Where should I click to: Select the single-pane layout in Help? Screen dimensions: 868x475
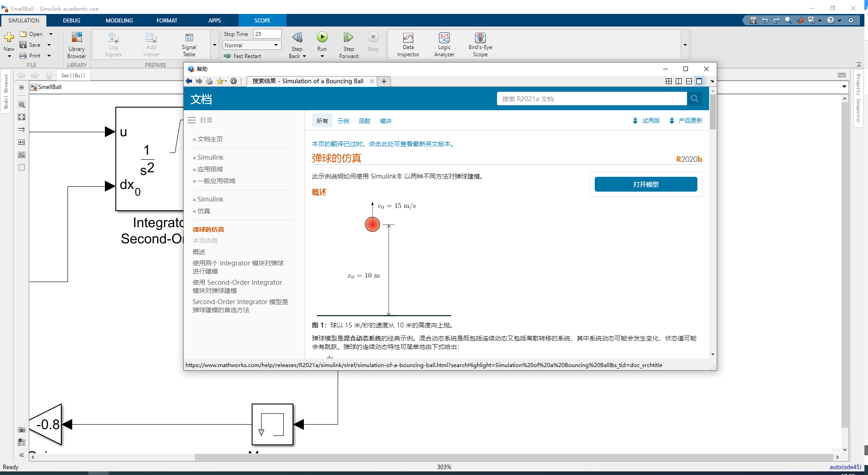click(x=699, y=81)
